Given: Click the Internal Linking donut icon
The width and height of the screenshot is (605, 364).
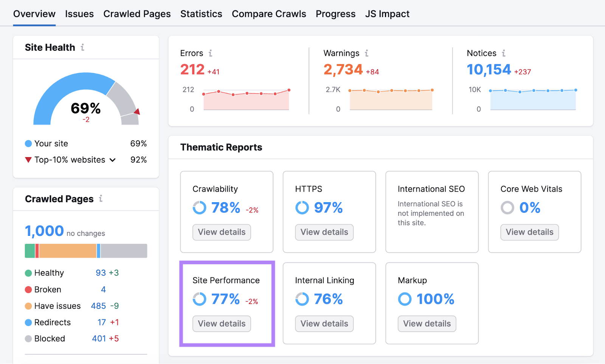Looking at the screenshot, I should [302, 299].
